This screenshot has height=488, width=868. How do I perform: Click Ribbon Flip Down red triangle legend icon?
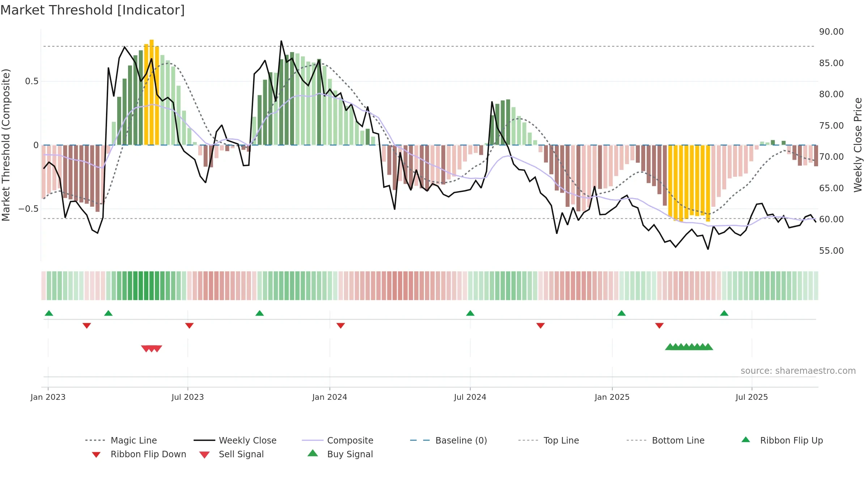(96, 454)
